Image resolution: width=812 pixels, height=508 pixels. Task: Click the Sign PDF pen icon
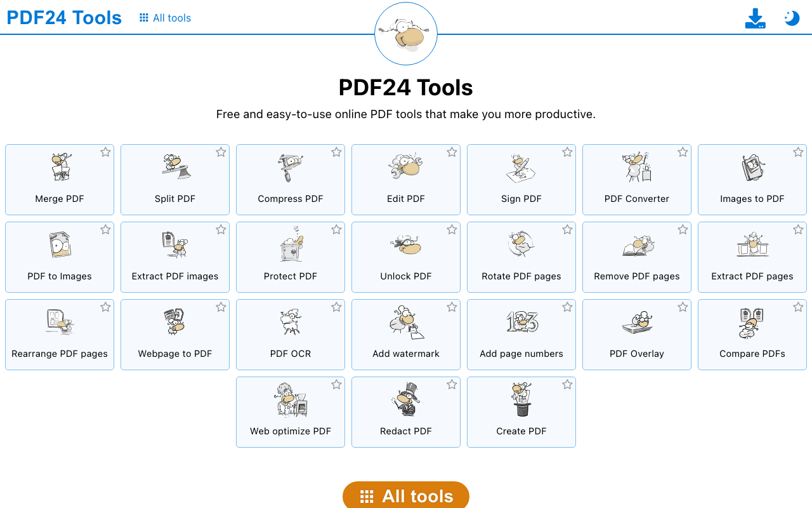click(521, 167)
